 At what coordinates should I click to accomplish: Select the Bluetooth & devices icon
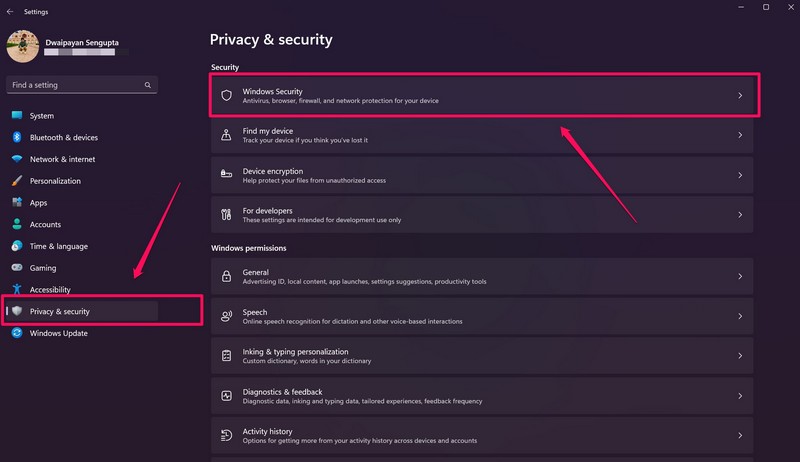coord(17,138)
